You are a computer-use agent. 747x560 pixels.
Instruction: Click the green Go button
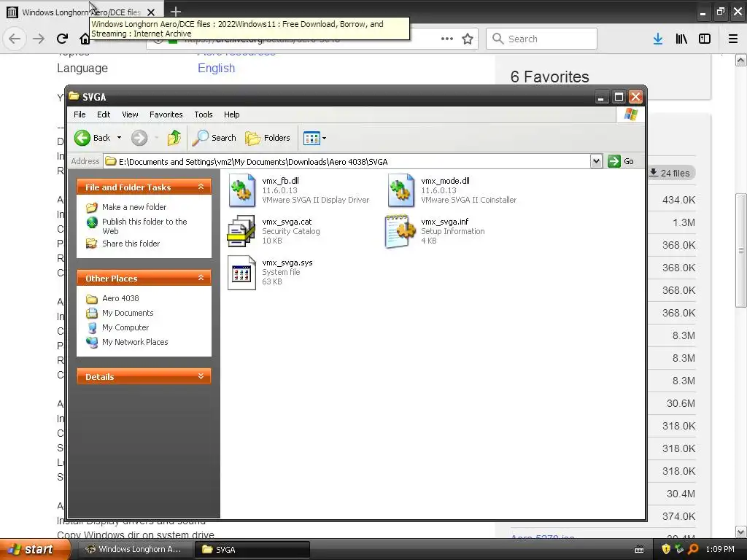(621, 161)
